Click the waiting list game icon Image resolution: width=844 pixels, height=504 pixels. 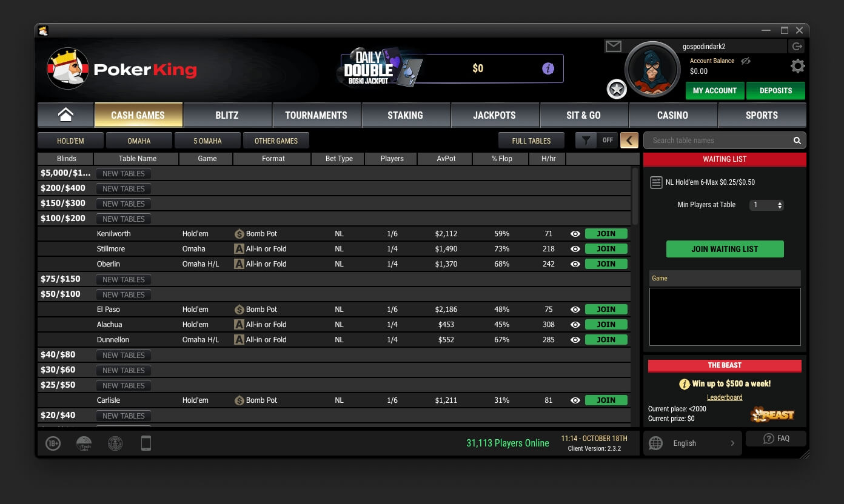click(x=656, y=182)
